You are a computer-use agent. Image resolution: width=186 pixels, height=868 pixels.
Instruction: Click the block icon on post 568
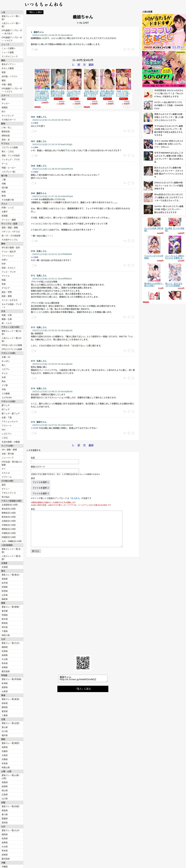133,183
